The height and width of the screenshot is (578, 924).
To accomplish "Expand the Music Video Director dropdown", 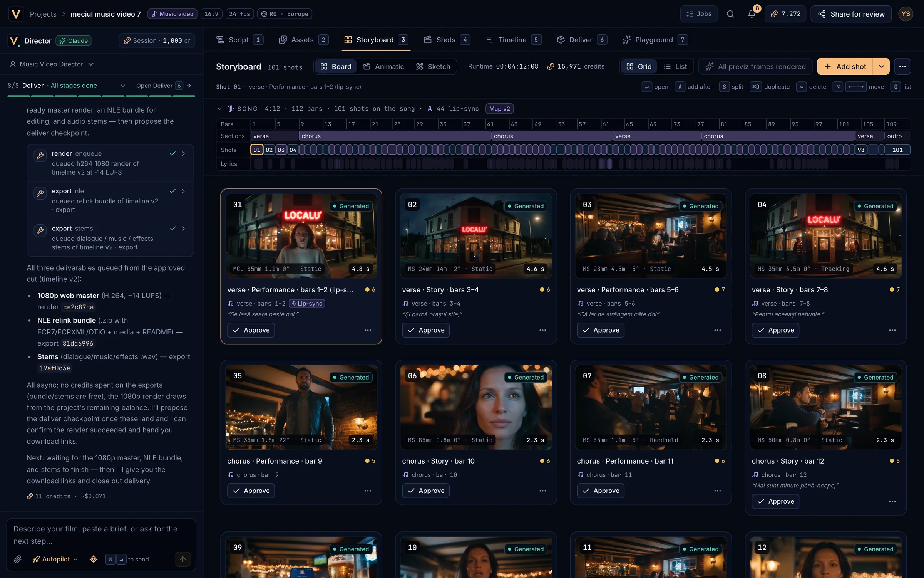I will coord(52,64).
